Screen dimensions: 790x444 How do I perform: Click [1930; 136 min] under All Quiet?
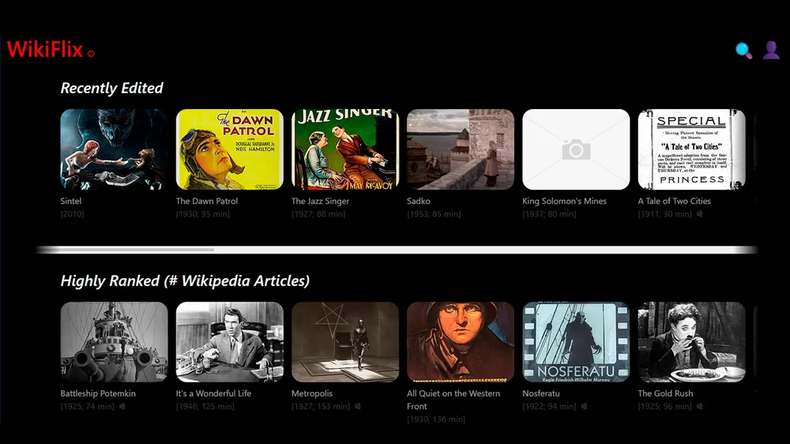[x=436, y=419]
